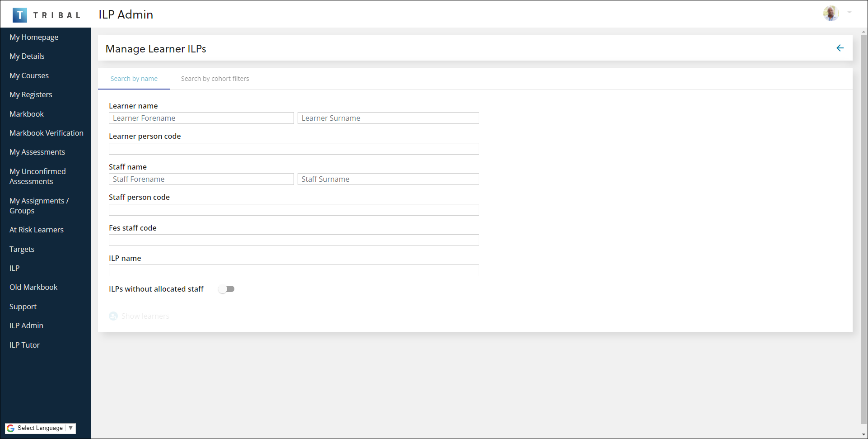
Task: Select the Search by name tab
Action: coord(134,79)
